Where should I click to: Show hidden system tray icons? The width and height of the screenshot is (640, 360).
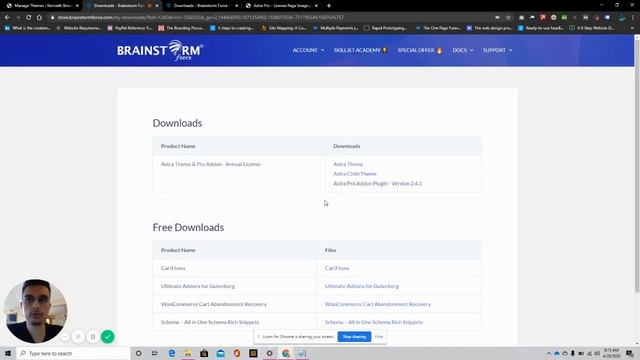click(549, 353)
